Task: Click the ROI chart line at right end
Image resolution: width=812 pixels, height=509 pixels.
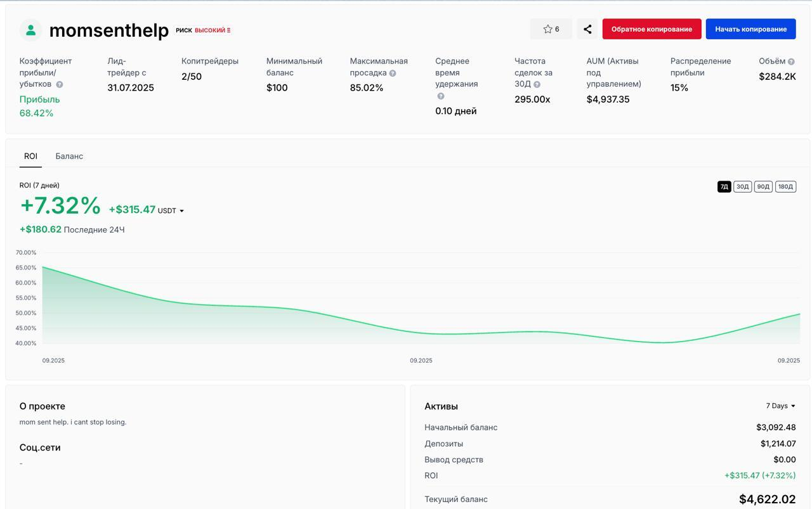Action: pos(798,314)
